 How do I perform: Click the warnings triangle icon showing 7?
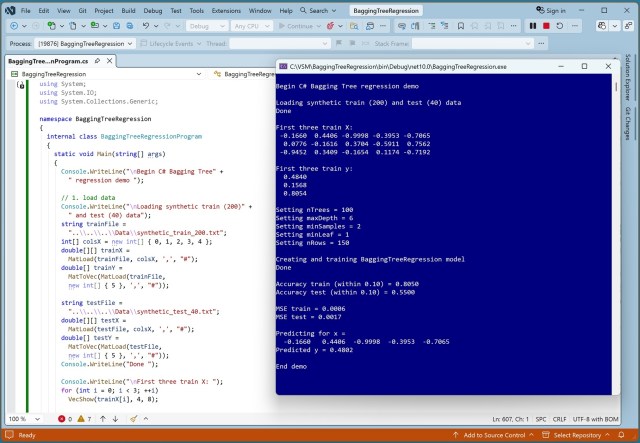pyautogui.click(x=81, y=419)
